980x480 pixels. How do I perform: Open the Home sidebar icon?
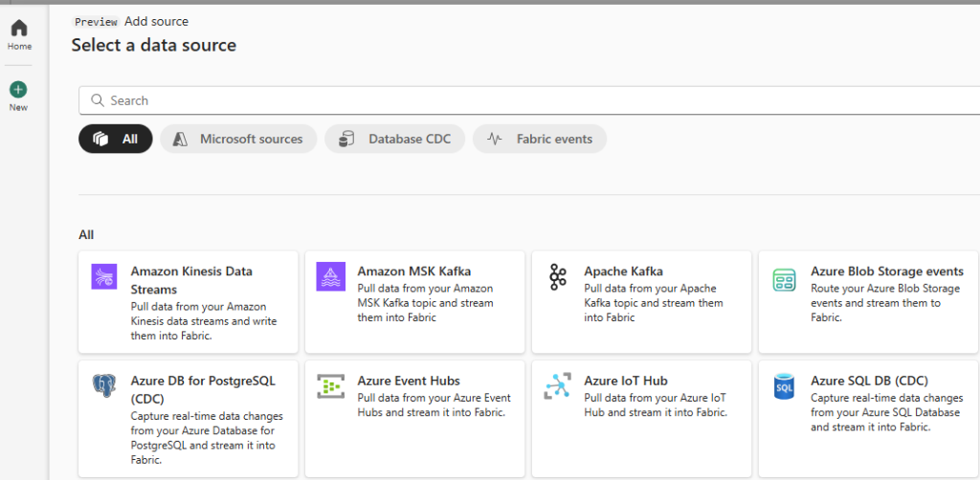(19, 28)
